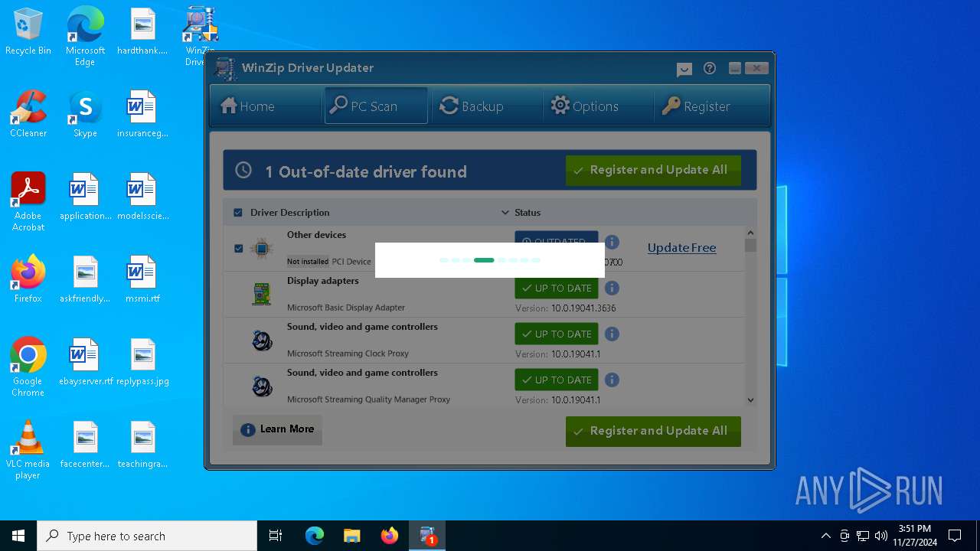This screenshot has height=551, width=980.
Task: Open File Explorer from the taskbar
Action: click(x=351, y=536)
